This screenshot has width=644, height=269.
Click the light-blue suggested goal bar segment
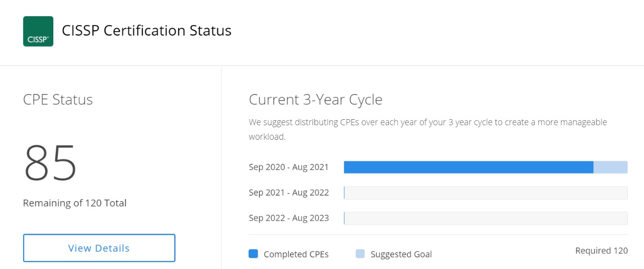[x=610, y=167]
